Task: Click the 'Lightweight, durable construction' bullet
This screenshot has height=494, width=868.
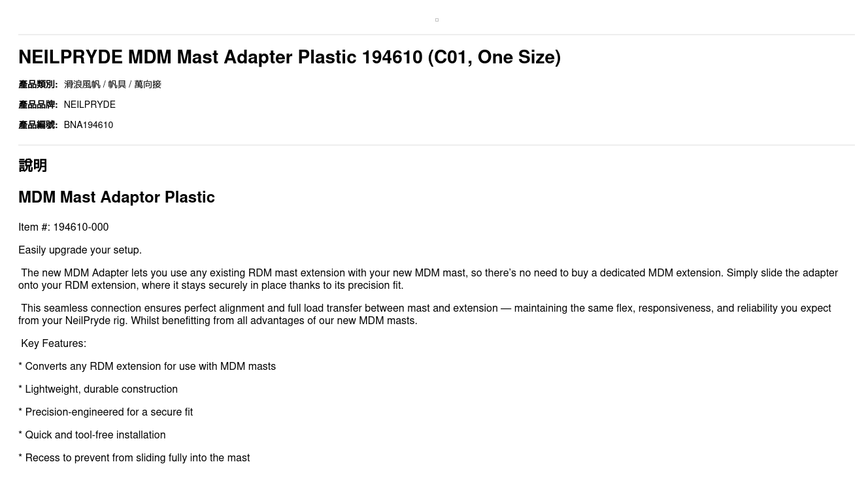Action: tap(98, 389)
